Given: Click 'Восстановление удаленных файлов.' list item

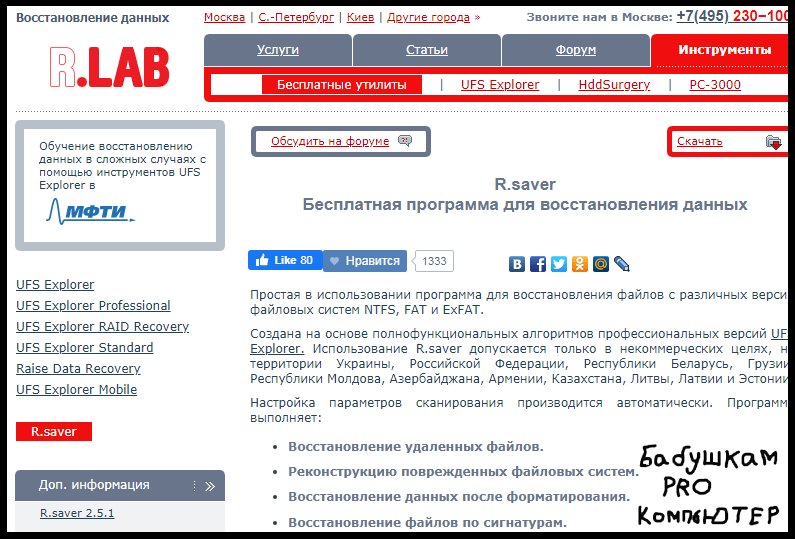Looking at the screenshot, I should (x=416, y=447).
